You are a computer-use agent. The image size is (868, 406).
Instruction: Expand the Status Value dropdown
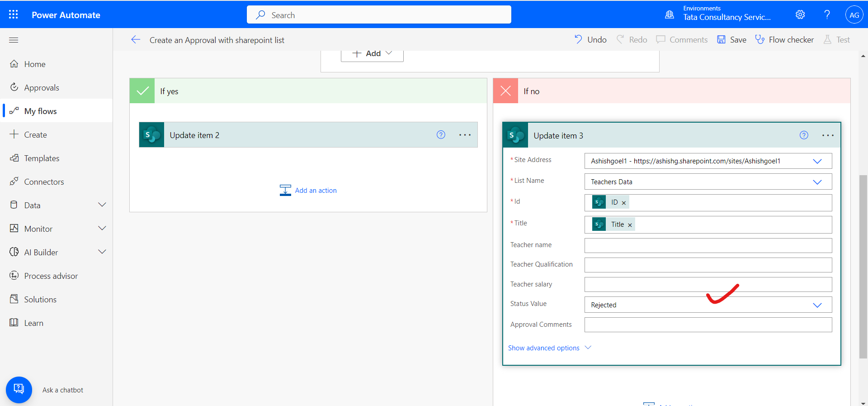(817, 305)
